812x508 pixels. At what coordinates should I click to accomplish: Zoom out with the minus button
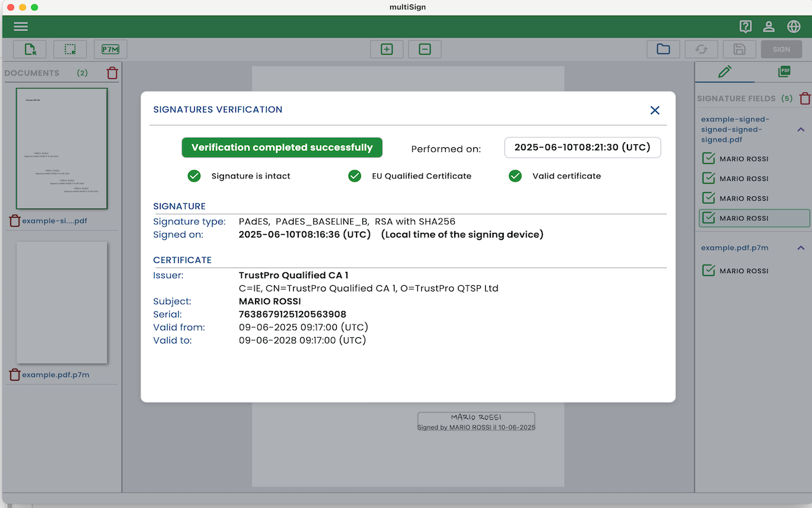point(425,50)
